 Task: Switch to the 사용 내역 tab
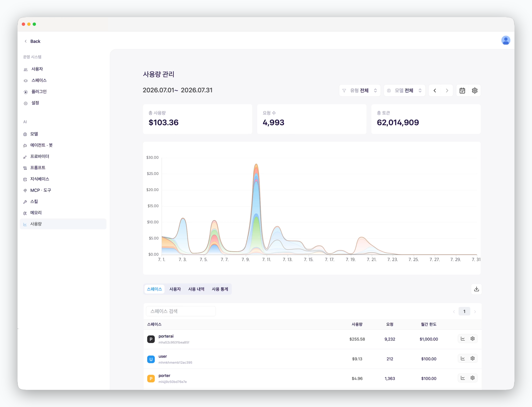(196, 289)
